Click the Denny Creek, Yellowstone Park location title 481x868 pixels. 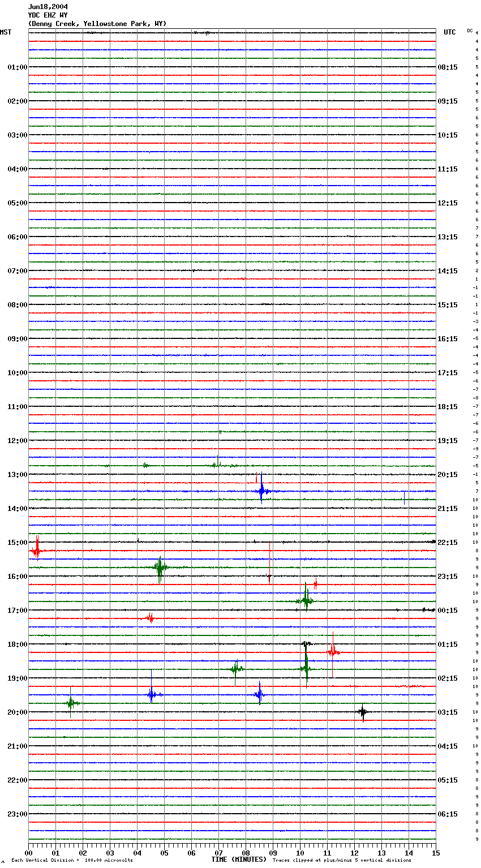[97, 24]
